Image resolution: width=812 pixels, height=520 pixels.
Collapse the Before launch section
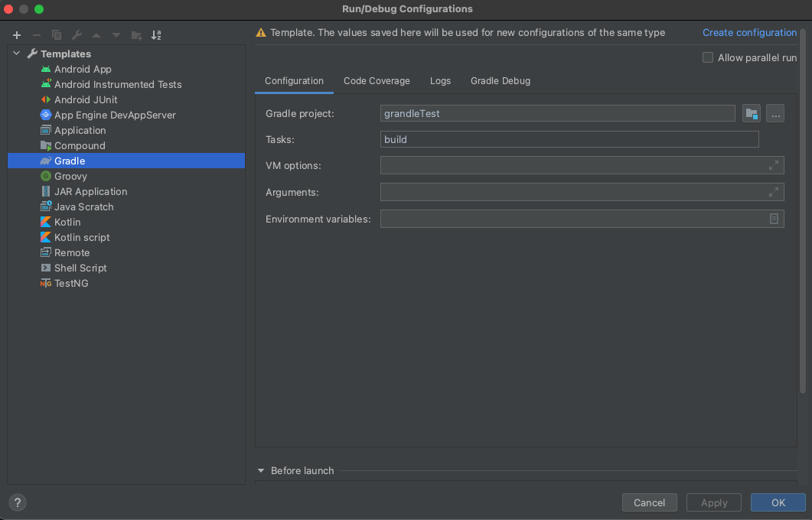(261, 470)
